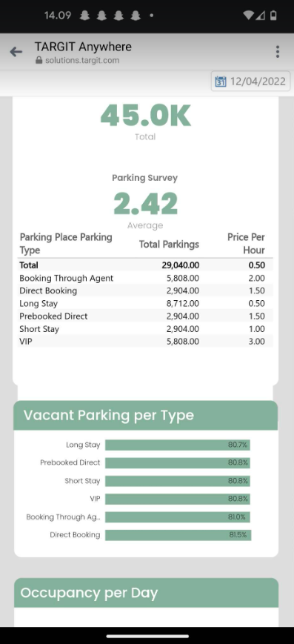Screen dimensions: 294x644
Task: Click the calendar icon in date selector
Action: (x=221, y=81)
